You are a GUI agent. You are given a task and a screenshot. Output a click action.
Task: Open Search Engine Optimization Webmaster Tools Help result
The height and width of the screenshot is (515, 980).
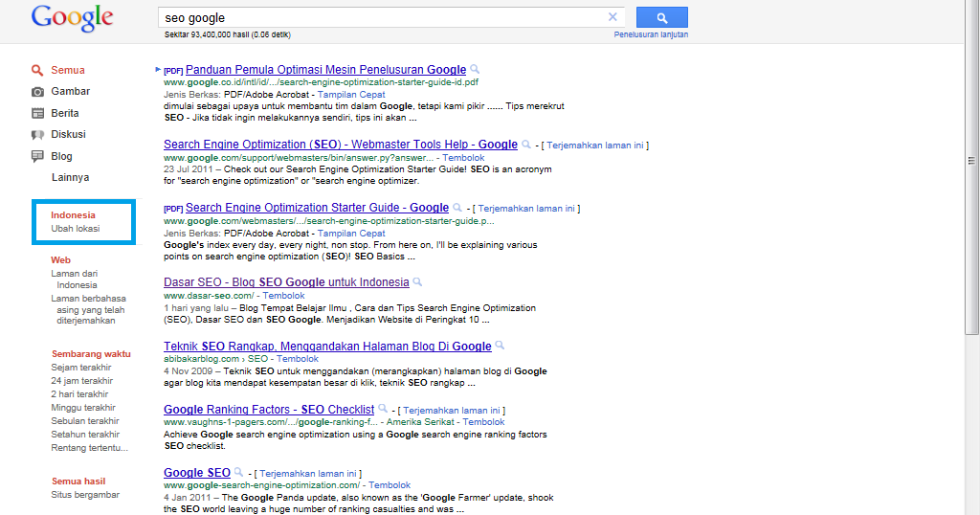coord(341,145)
